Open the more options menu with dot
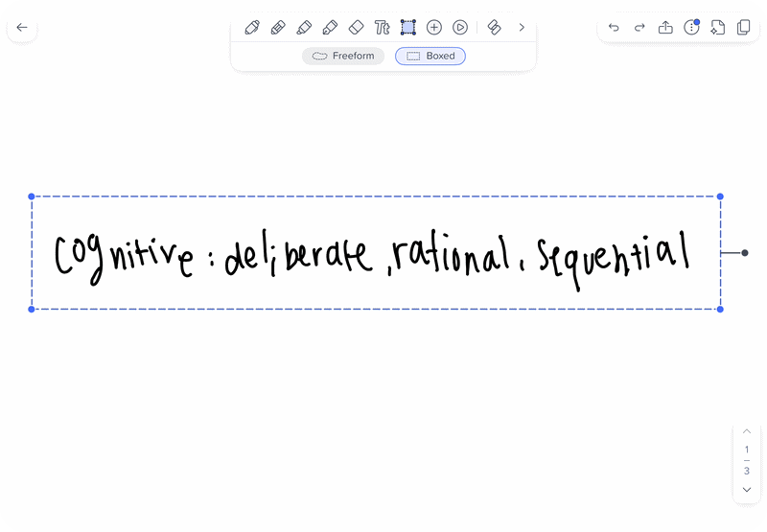This screenshot has width=767, height=532. coord(691,28)
